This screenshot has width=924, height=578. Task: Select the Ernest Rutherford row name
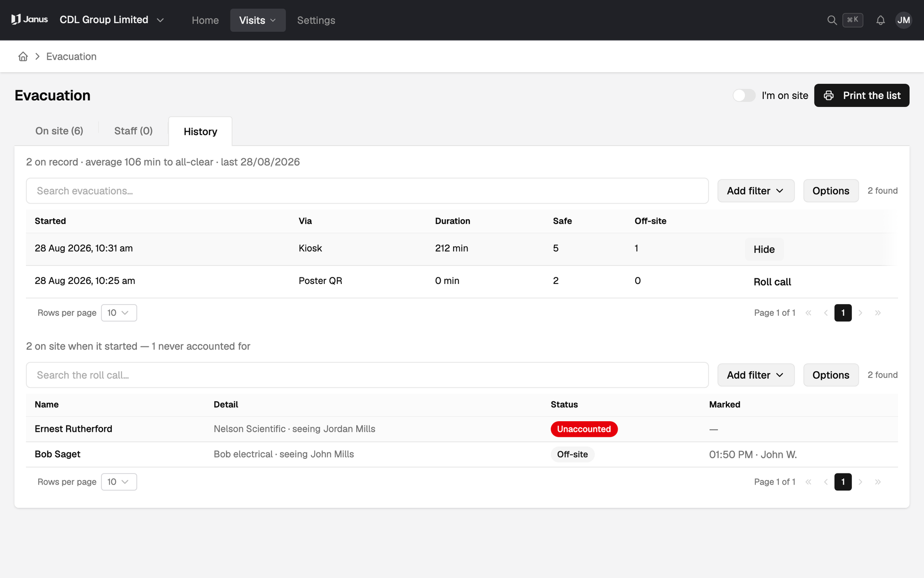click(73, 429)
